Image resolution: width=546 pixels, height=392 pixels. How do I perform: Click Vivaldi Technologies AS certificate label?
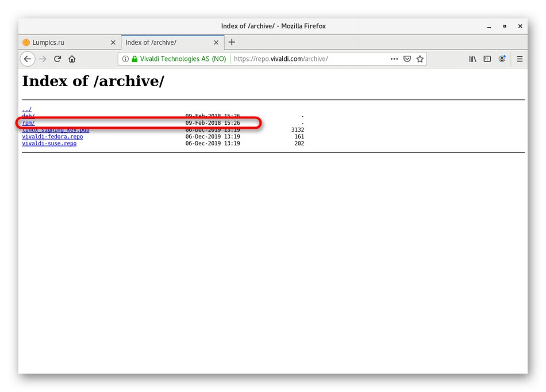tap(183, 59)
